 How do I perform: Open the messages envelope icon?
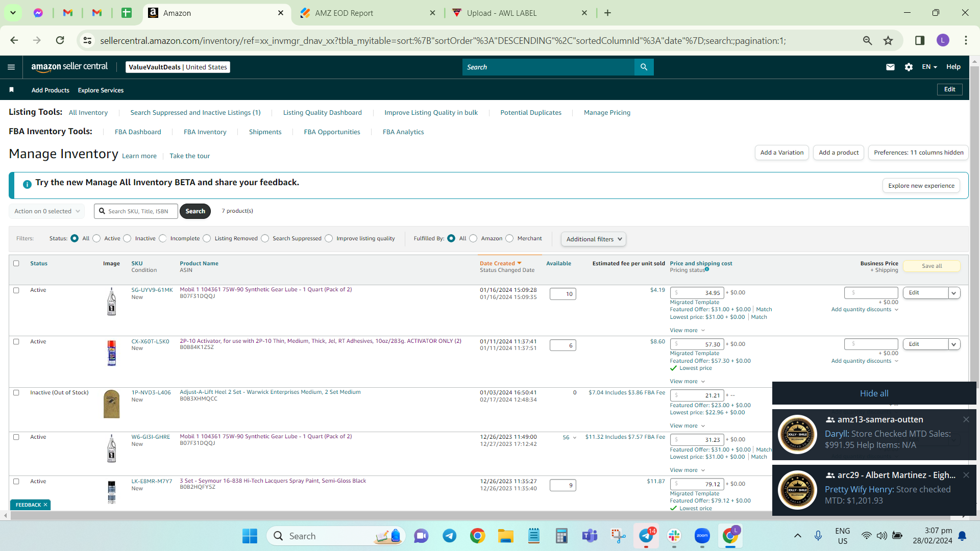[x=890, y=67]
